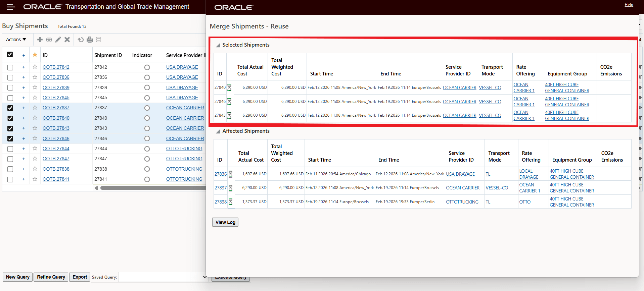Open the Help link
This screenshot has width=644, height=291.
[629, 5]
